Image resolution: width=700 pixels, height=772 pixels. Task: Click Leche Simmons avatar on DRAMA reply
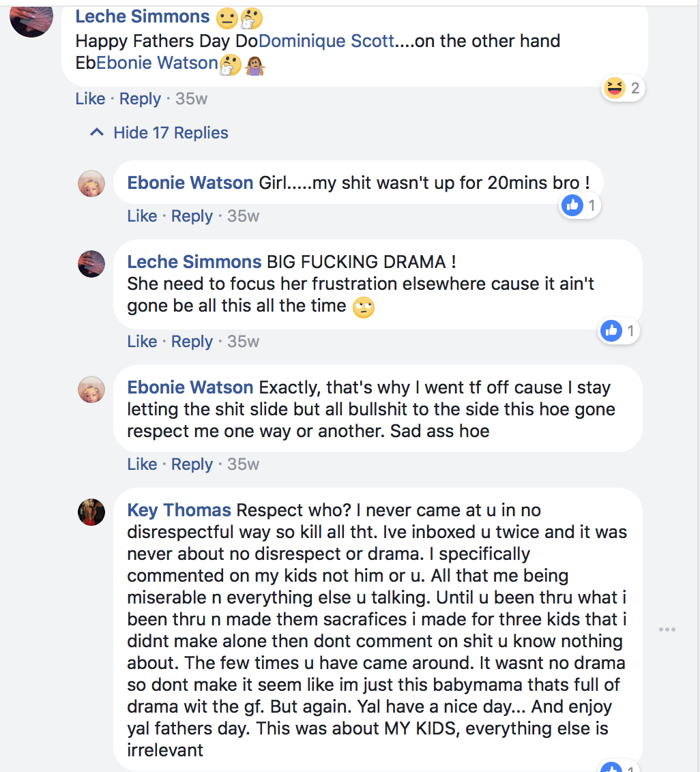(91, 264)
